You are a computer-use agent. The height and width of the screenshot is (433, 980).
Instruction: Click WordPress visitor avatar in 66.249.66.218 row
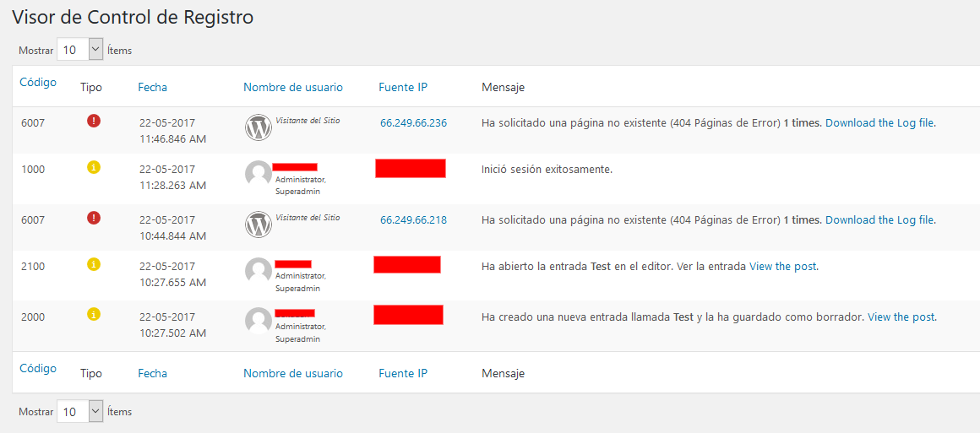coord(259,225)
